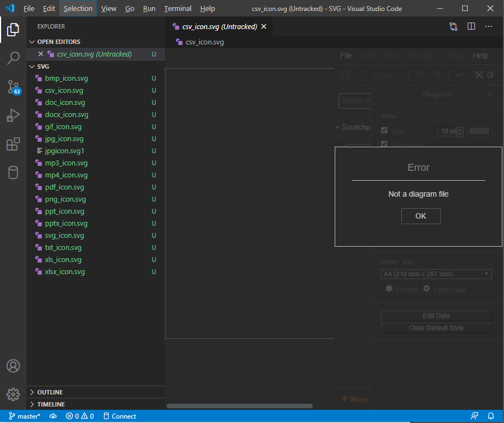Click the Connect item in status bar
504x423 pixels.
pyautogui.click(x=120, y=416)
